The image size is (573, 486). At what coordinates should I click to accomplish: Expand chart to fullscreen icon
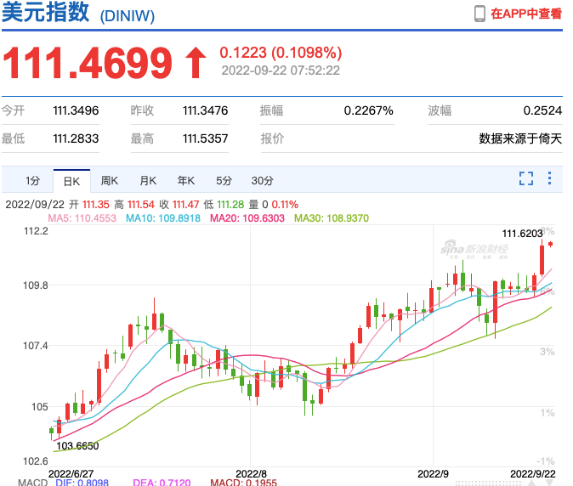coord(526,178)
